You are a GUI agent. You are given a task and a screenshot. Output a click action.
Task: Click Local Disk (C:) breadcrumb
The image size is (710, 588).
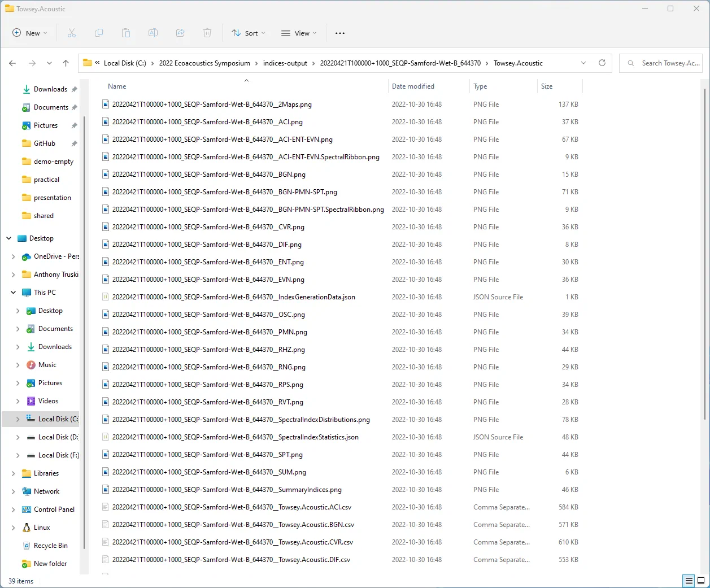(x=125, y=63)
